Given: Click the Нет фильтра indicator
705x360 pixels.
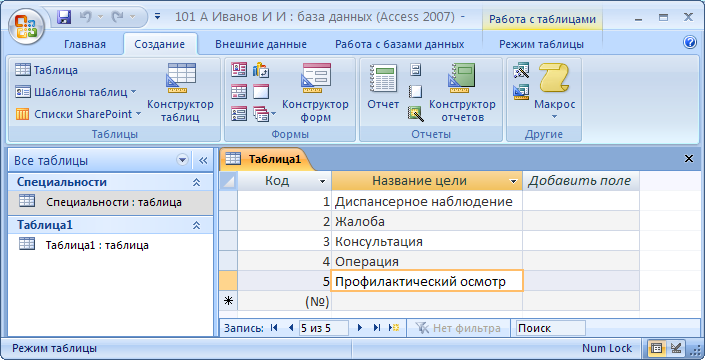Looking at the screenshot, I should pyautogui.click(x=459, y=328).
